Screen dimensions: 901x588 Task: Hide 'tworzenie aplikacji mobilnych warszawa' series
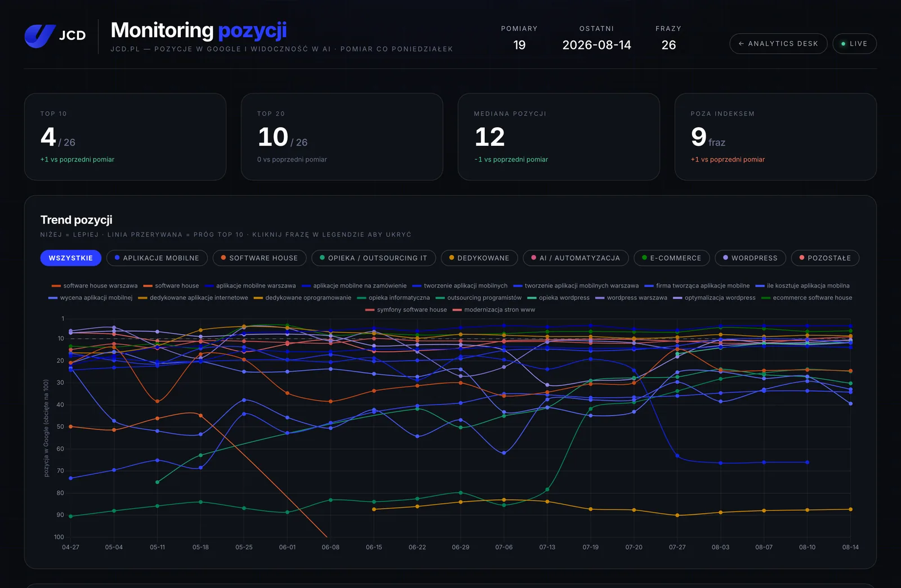pos(576,286)
